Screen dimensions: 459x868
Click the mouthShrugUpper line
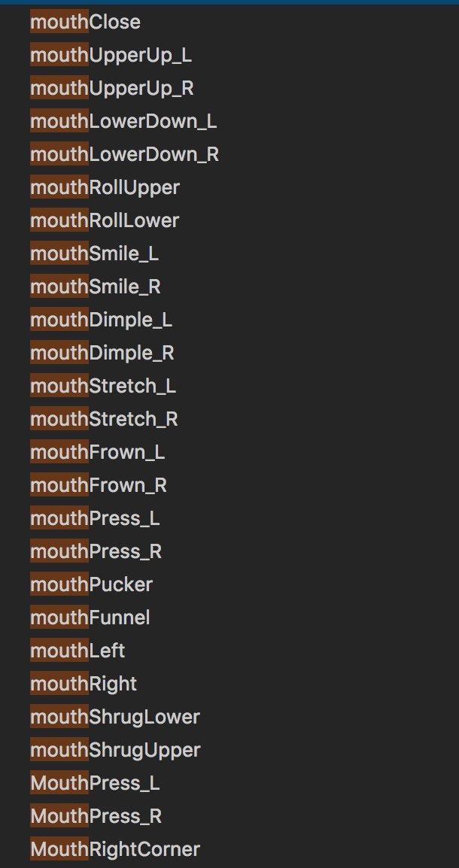pos(115,751)
